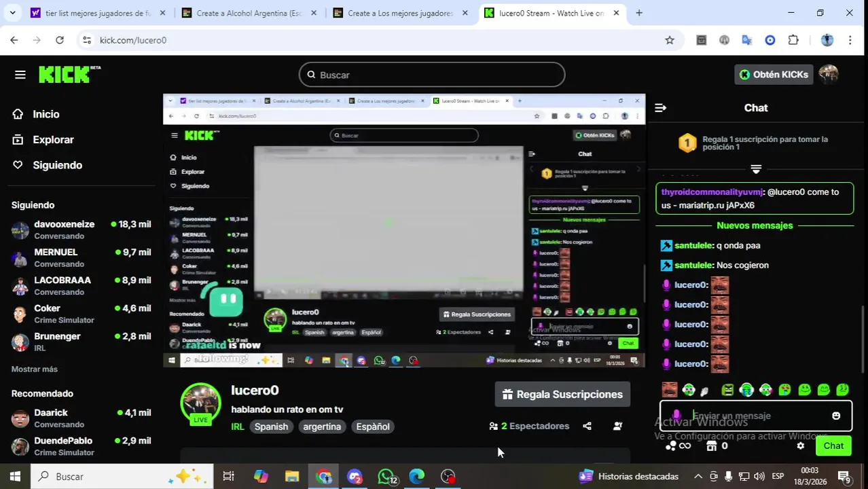
Task: Collapse the chat panel with arrow icon
Action: [660, 108]
